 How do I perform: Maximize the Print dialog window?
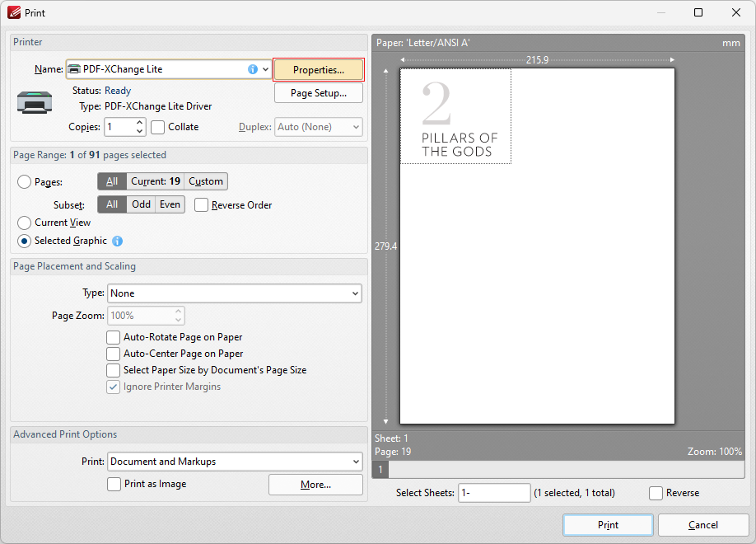[698, 12]
